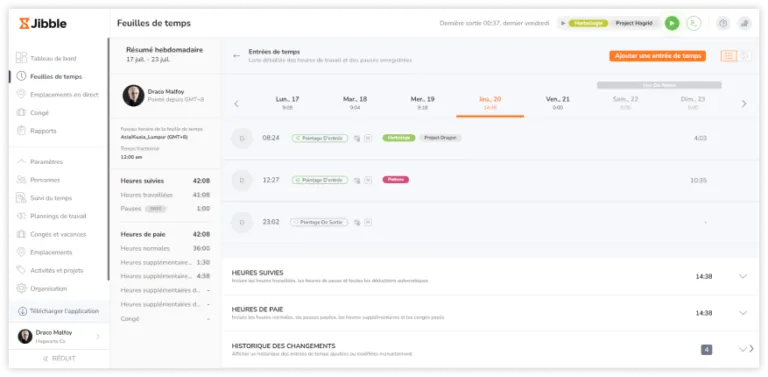
Task: Open Personnes settings
Action: (x=38, y=180)
